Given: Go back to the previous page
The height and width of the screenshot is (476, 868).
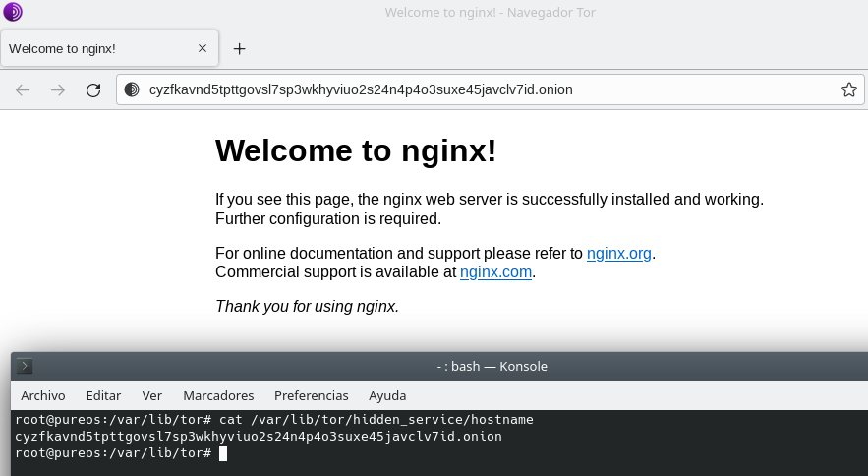Looking at the screenshot, I should click(x=23, y=90).
